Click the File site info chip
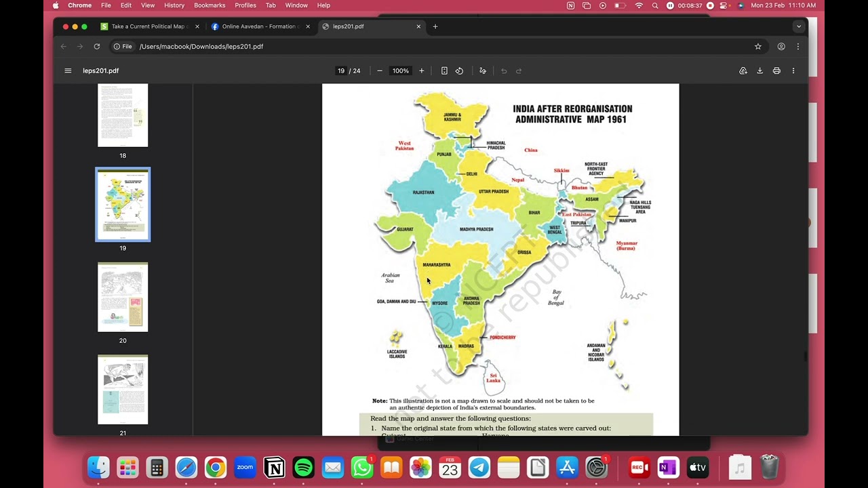Screen dimensions: 868x488 point(123,46)
